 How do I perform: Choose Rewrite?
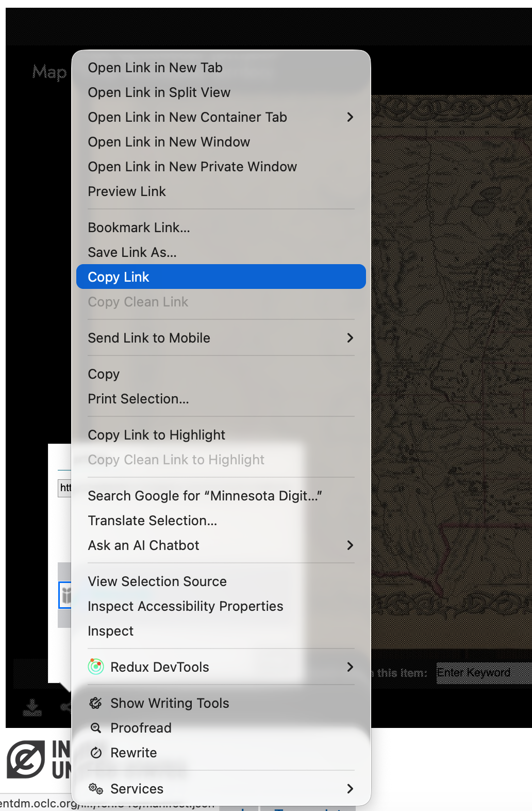pos(221,753)
